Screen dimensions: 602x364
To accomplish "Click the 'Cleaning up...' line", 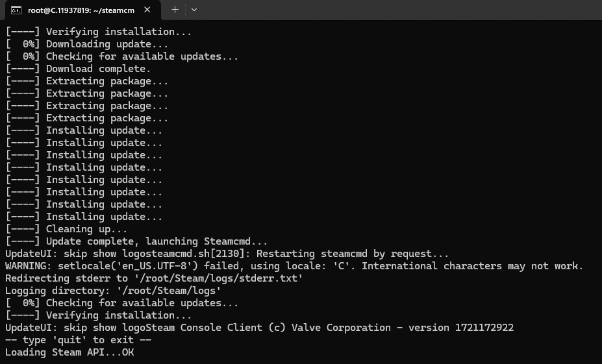I will coord(66,229).
